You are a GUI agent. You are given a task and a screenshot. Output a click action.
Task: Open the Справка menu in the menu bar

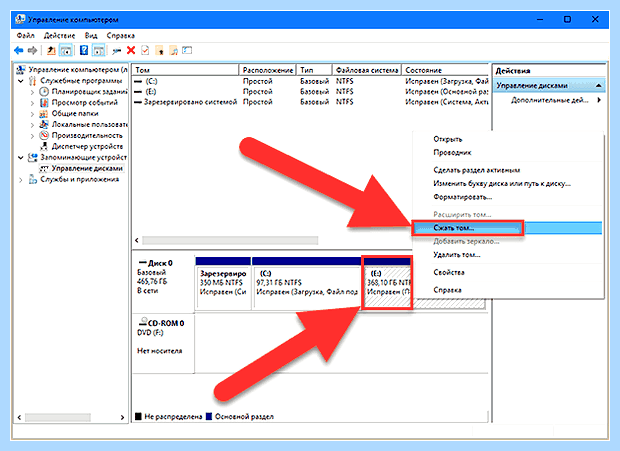tap(121, 36)
